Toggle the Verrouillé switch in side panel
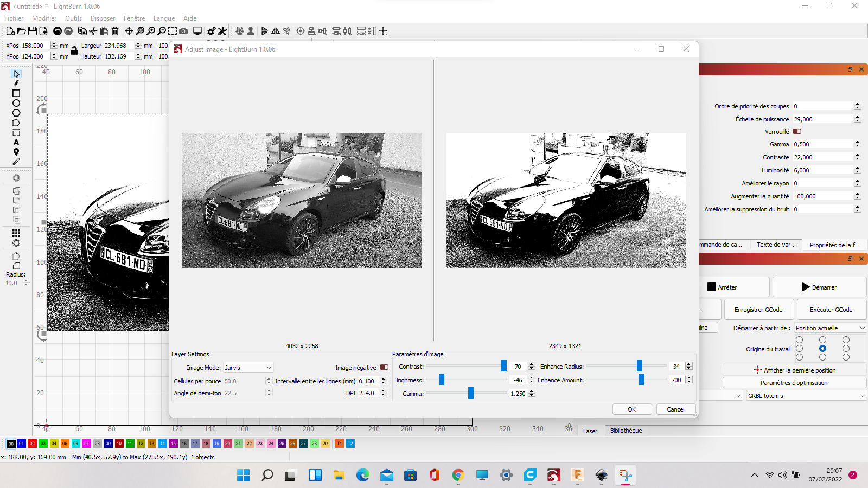868x488 pixels. click(x=797, y=131)
